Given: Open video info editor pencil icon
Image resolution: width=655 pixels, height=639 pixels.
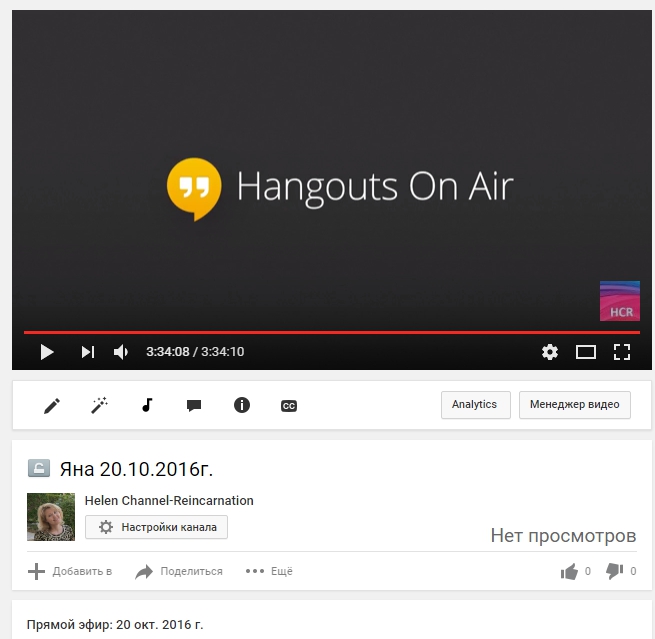Looking at the screenshot, I should point(52,405).
